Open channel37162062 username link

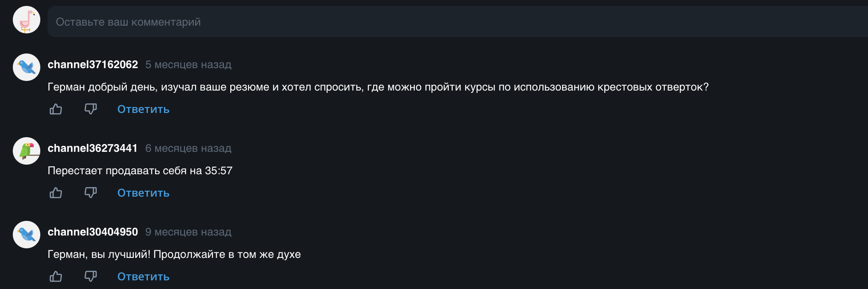click(93, 65)
